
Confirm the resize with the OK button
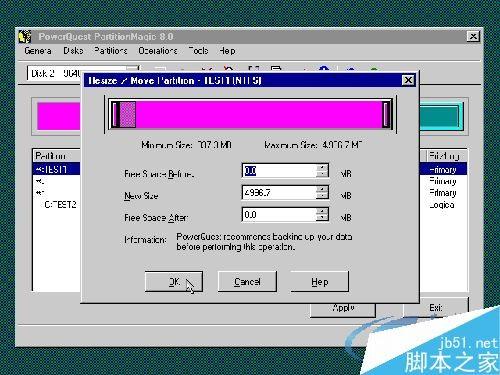click(174, 282)
